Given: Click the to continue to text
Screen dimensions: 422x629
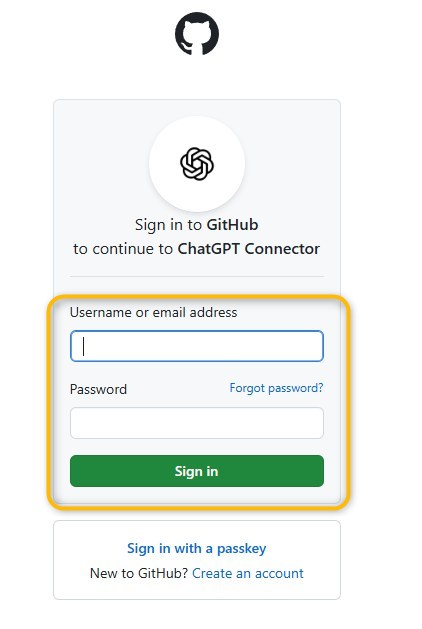Looking at the screenshot, I should tap(123, 249).
